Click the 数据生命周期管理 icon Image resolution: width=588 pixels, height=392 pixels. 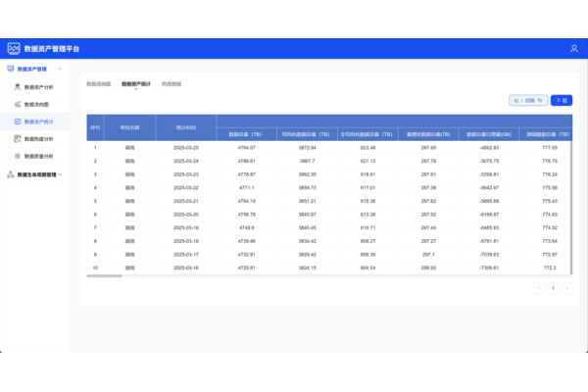[11, 174]
